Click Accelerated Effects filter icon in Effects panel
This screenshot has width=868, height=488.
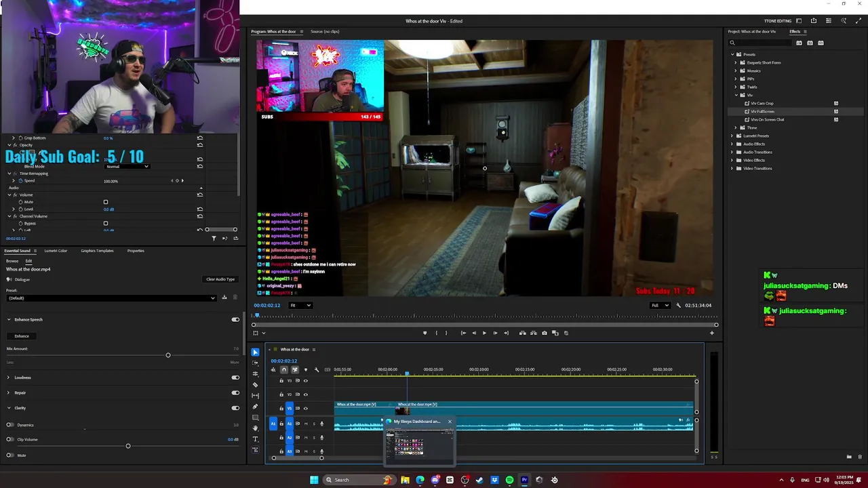point(799,43)
